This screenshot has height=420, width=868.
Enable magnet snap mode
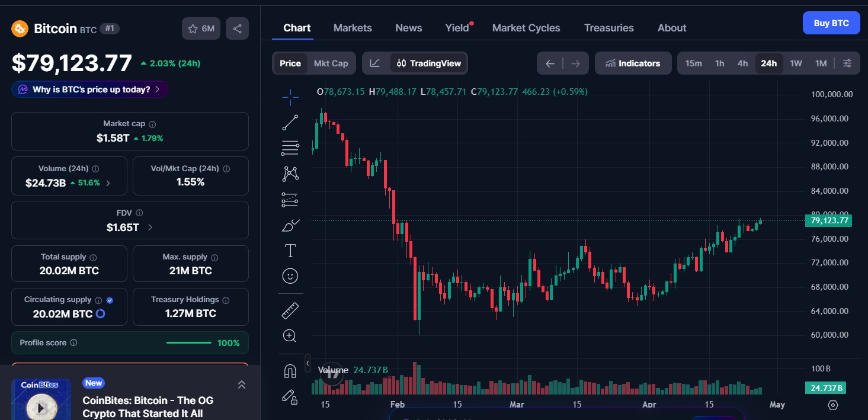coord(290,370)
